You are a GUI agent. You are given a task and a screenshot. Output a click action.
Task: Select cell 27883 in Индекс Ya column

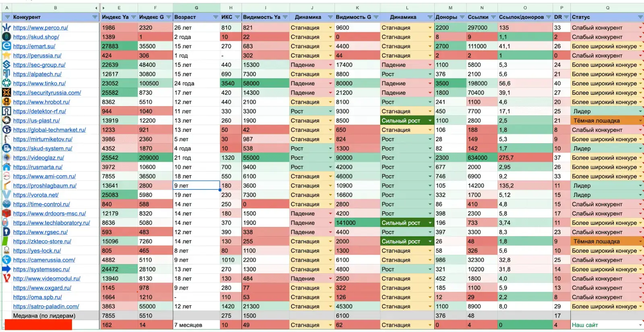tap(119, 46)
